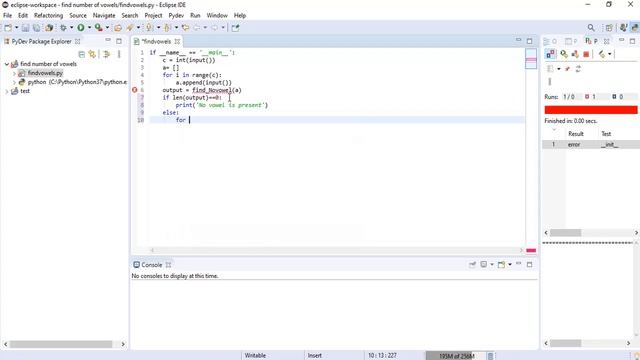Click the Open folder toolbar icon

(118, 28)
